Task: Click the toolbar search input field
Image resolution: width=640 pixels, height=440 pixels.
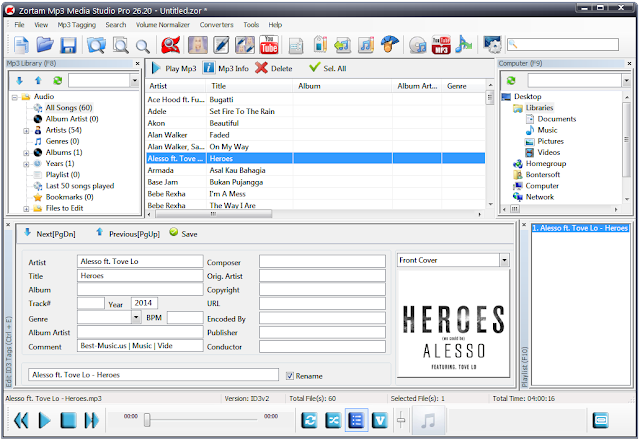Action: pos(563,44)
